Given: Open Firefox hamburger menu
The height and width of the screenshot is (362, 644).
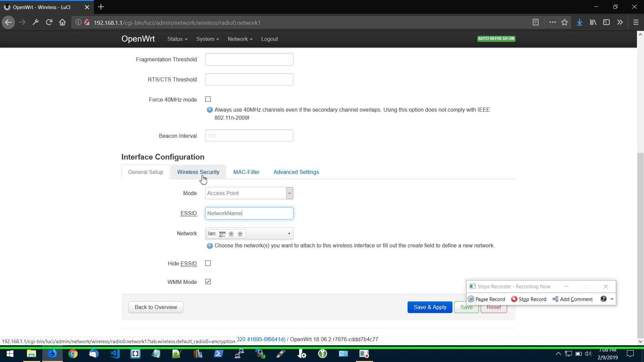Looking at the screenshot, I should point(636,22).
